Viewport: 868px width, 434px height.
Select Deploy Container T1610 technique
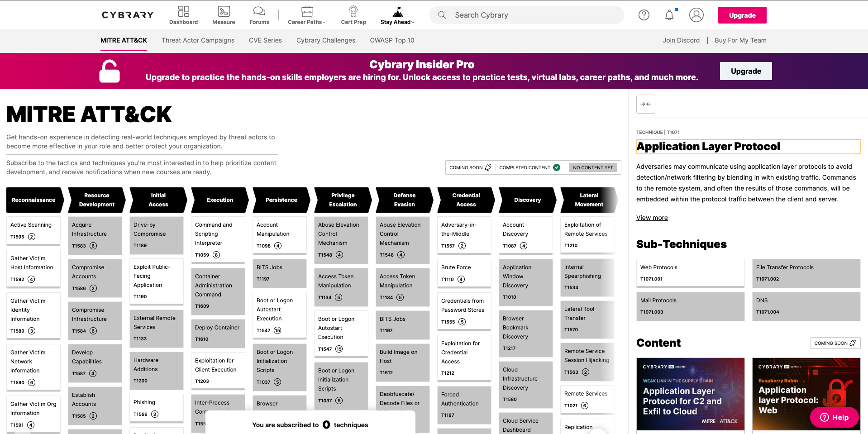(x=218, y=333)
